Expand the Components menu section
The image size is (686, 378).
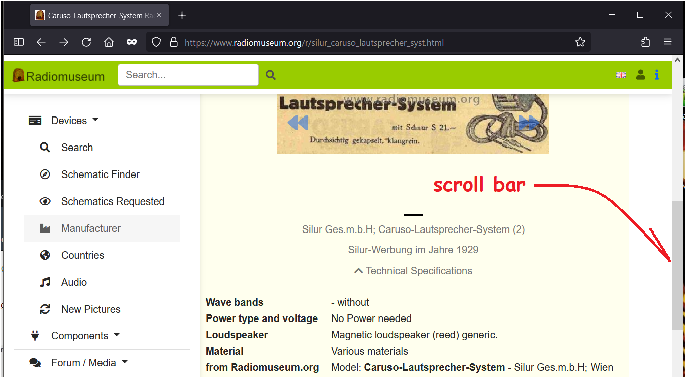74,336
